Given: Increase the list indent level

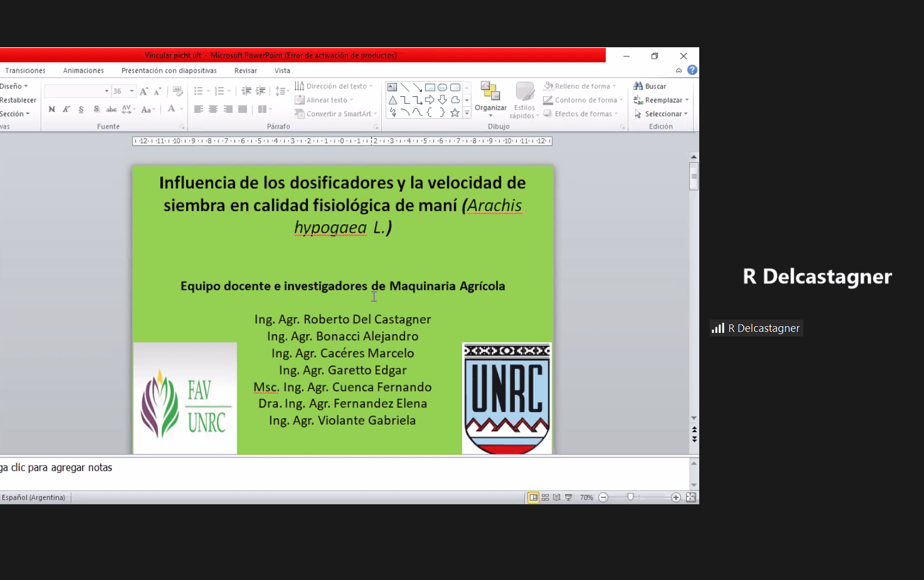Looking at the screenshot, I should point(261,91).
